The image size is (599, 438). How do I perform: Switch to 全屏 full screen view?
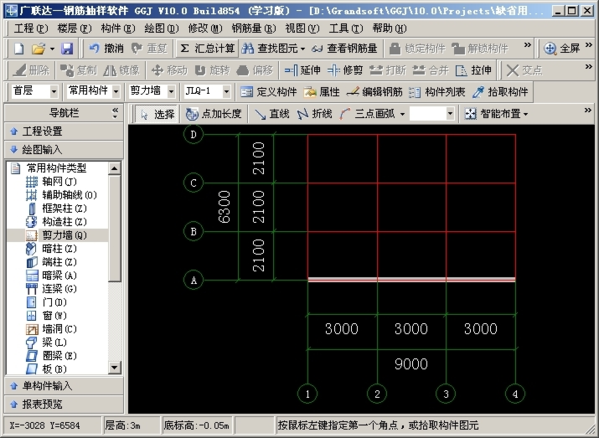[562, 48]
